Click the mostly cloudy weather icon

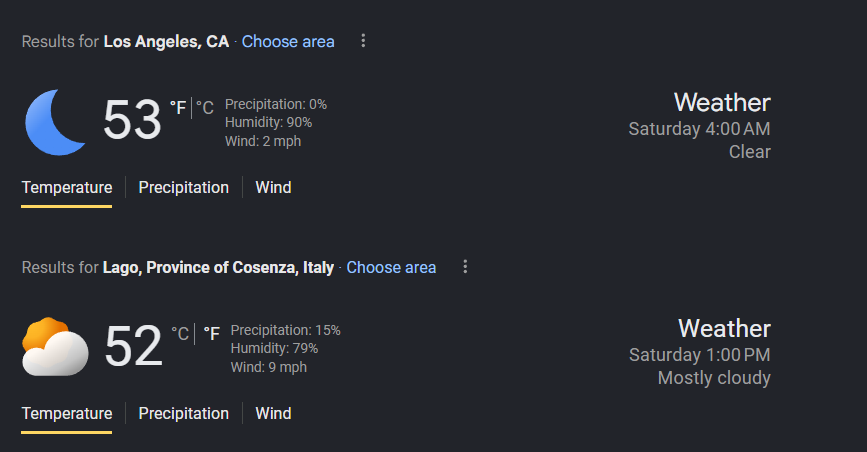56,347
